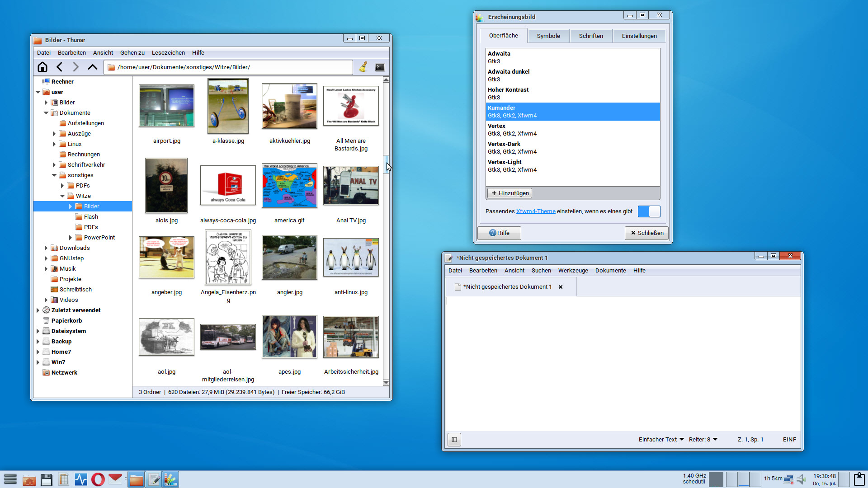Expand the Auszüge folder node

coord(54,133)
